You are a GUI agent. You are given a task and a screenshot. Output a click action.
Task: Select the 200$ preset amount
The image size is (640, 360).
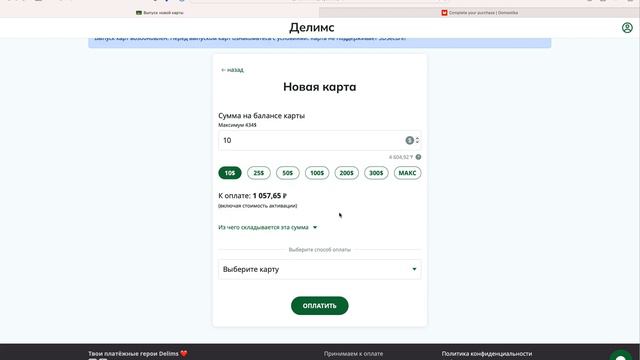[x=347, y=173]
